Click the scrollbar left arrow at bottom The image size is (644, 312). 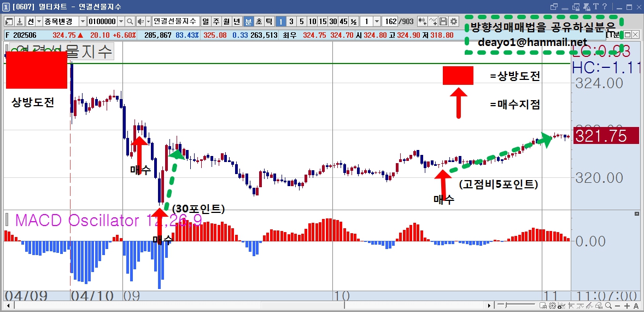point(8,305)
